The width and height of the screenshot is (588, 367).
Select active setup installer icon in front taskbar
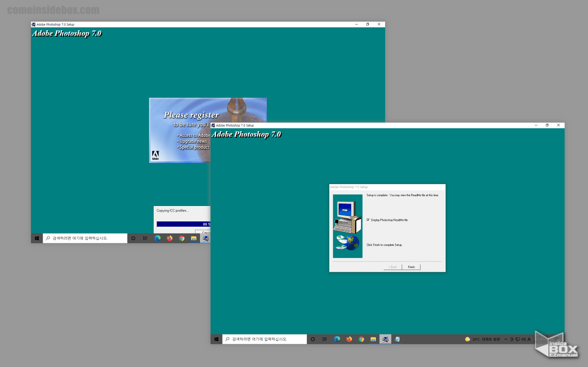pos(385,339)
